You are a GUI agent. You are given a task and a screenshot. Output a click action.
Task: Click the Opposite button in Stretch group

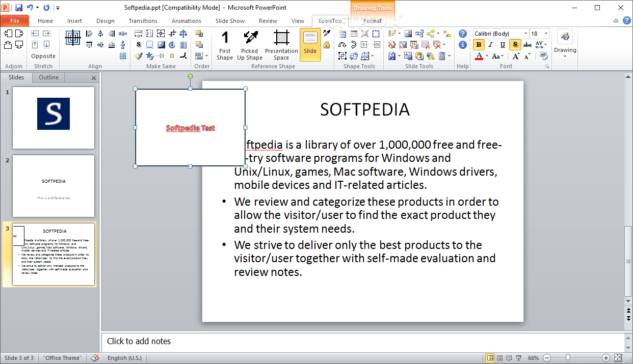coord(43,56)
